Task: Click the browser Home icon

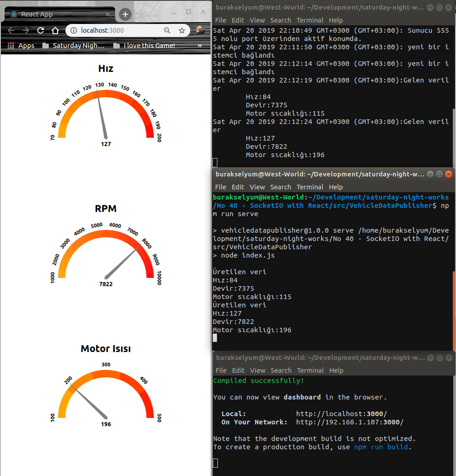Action: click(x=55, y=30)
